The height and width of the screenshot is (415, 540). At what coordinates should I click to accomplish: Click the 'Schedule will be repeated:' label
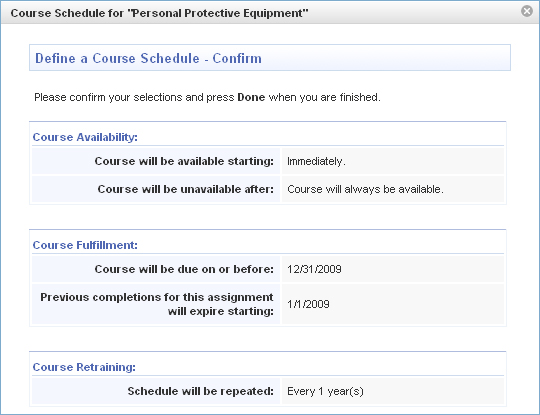201,391
